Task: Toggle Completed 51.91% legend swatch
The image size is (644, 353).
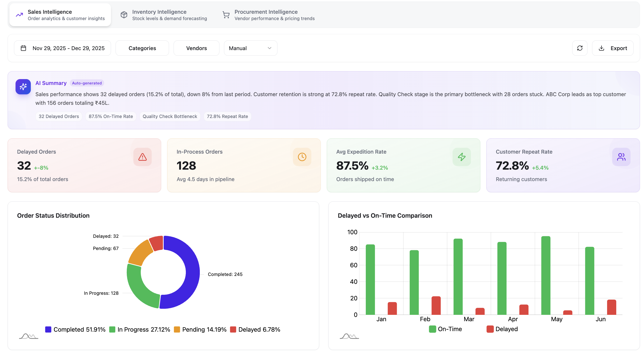Action: point(48,329)
